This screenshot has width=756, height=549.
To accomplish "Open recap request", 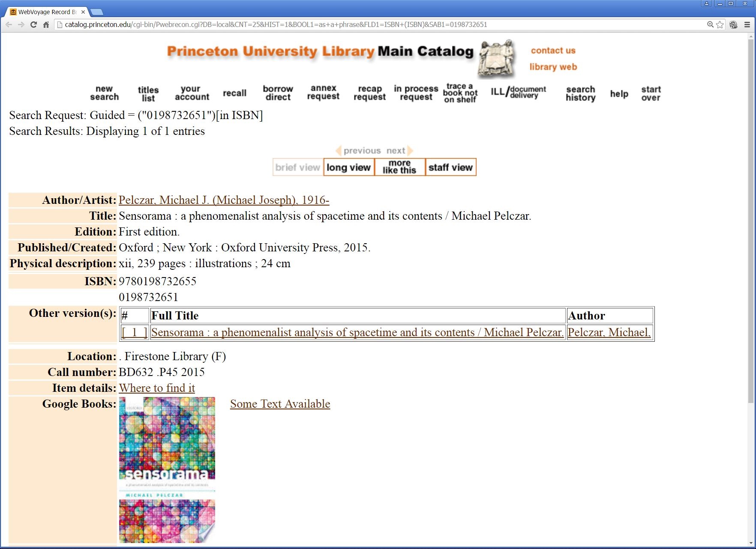I will [x=369, y=93].
